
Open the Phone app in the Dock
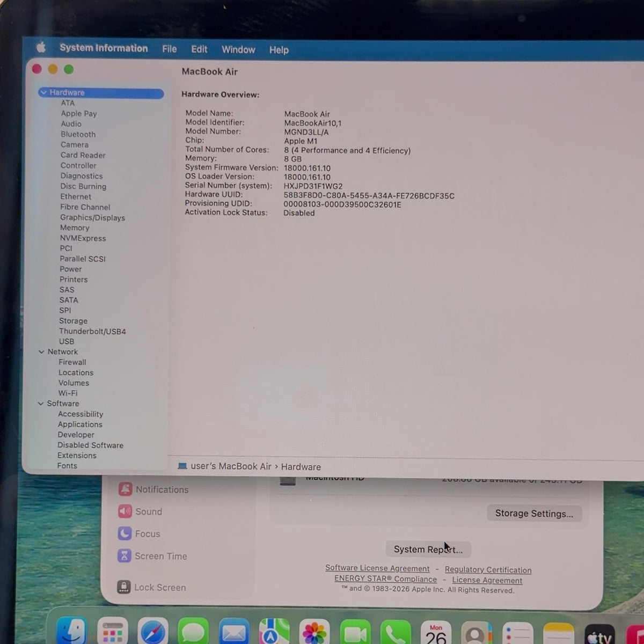396,632
